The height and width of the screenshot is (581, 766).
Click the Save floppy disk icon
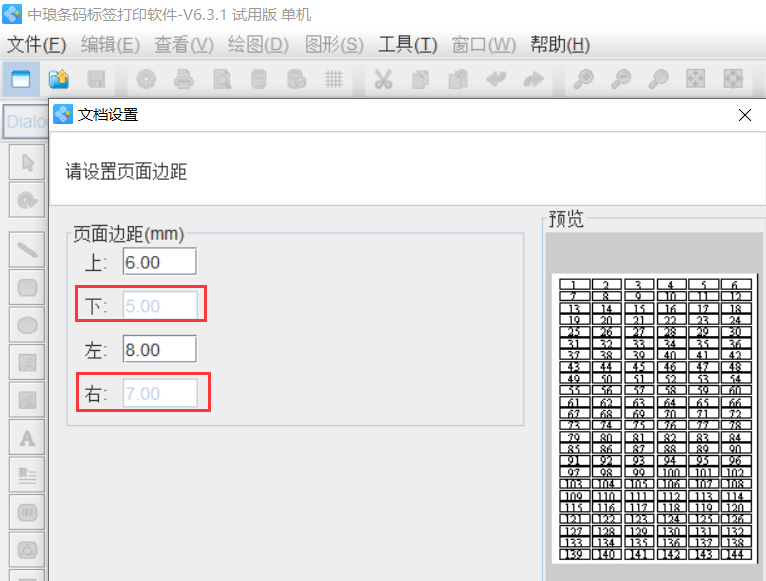click(96, 79)
